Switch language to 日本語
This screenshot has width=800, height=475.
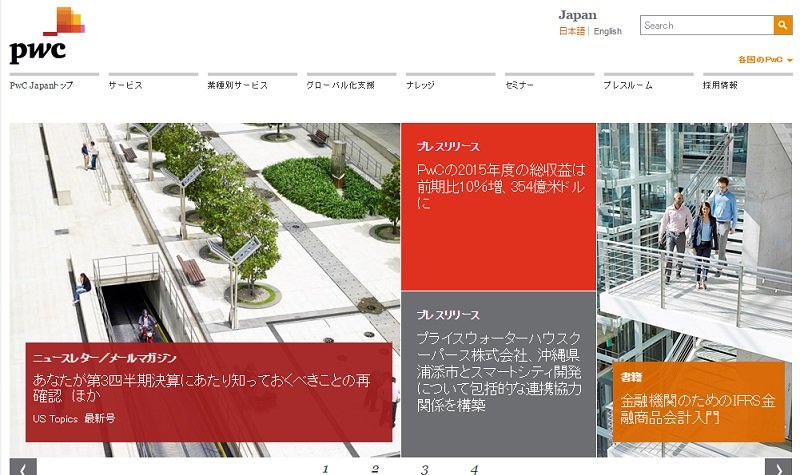pyautogui.click(x=572, y=31)
